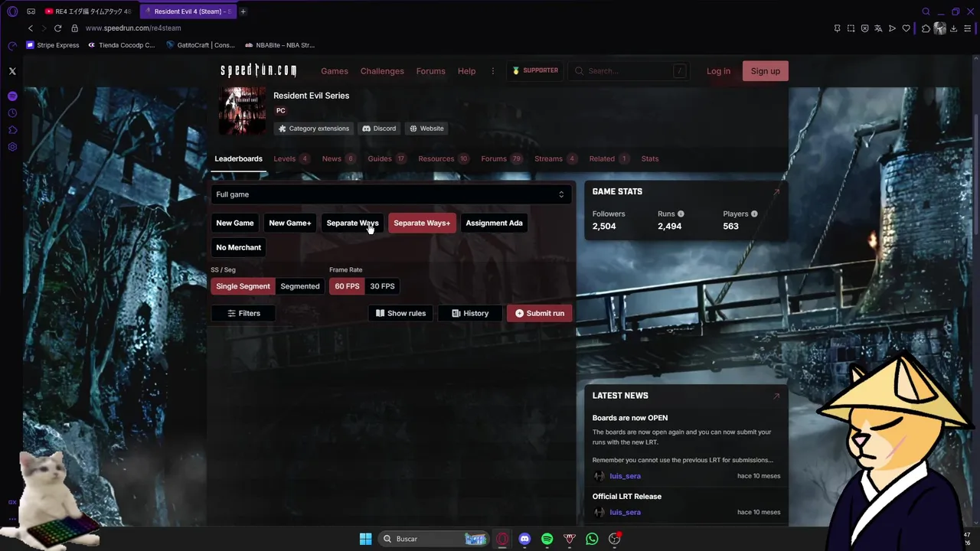Screen dimensions: 980x551
Task: Switch to the News tab
Action: tap(339, 158)
